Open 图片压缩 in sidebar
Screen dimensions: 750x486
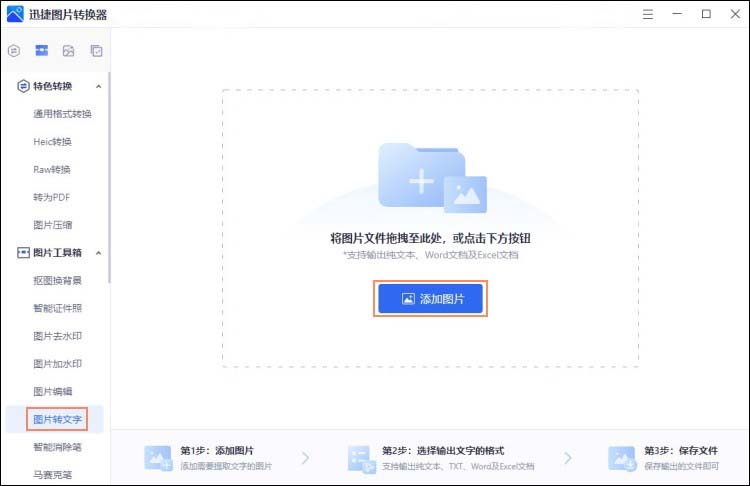click(53, 225)
